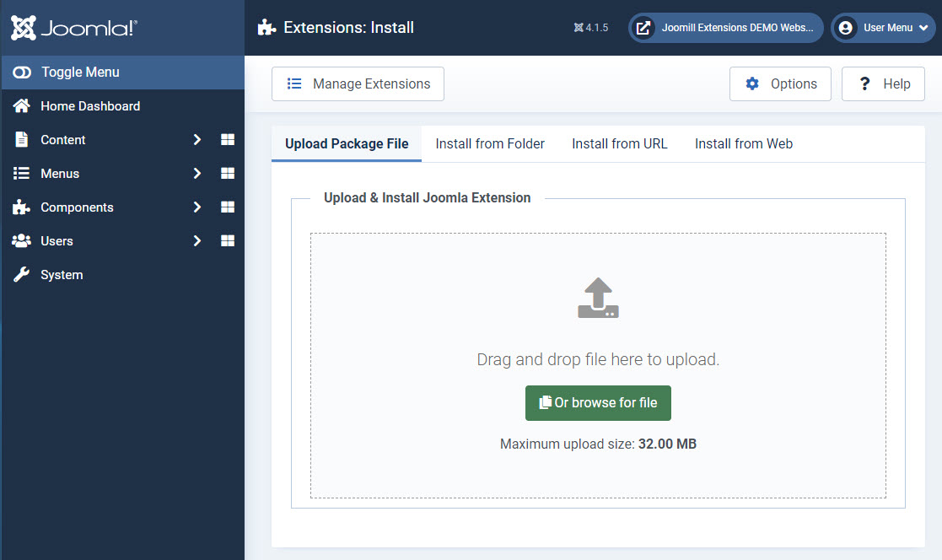Open the System wrench menu item
Image resolution: width=942 pixels, height=560 pixels.
point(62,275)
